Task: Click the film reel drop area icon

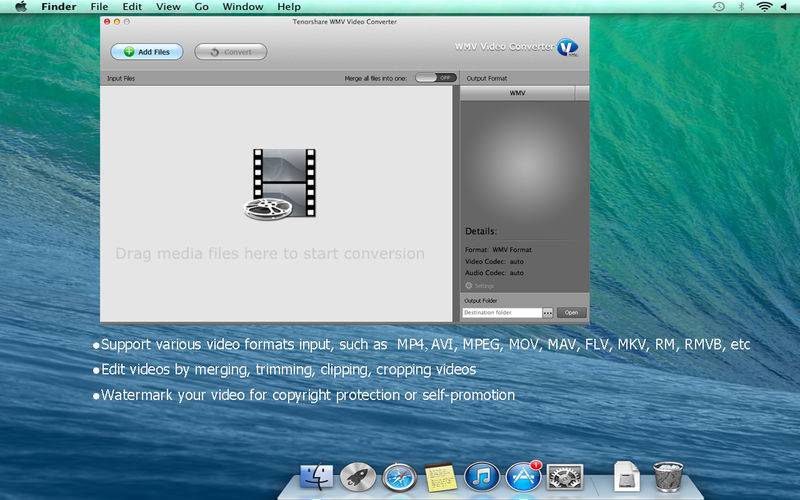Action: coord(280,184)
